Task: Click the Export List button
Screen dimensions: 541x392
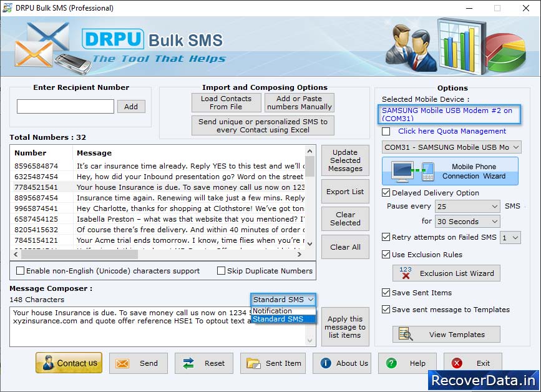Action: pos(345,192)
